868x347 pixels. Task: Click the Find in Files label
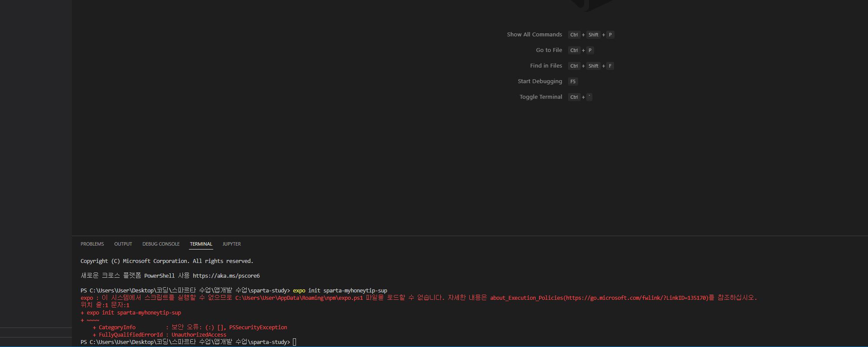pyautogui.click(x=546, y=66)
